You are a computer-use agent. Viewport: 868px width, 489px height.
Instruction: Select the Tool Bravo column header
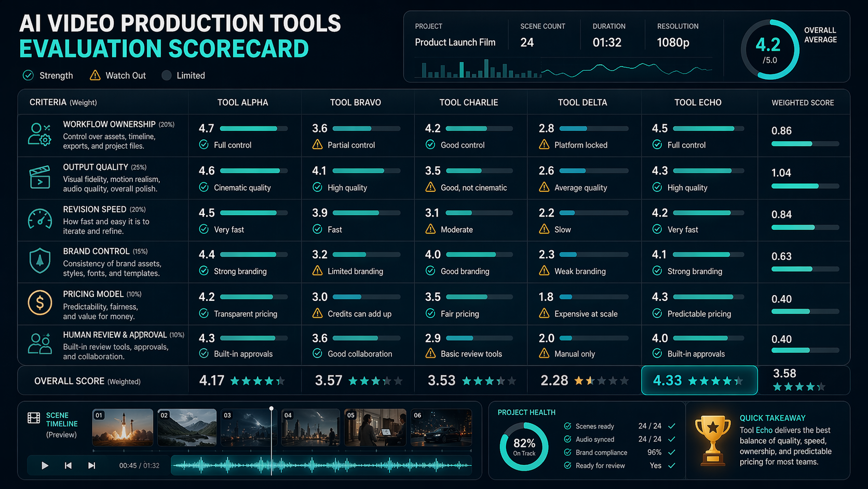[x=356, y=102]
